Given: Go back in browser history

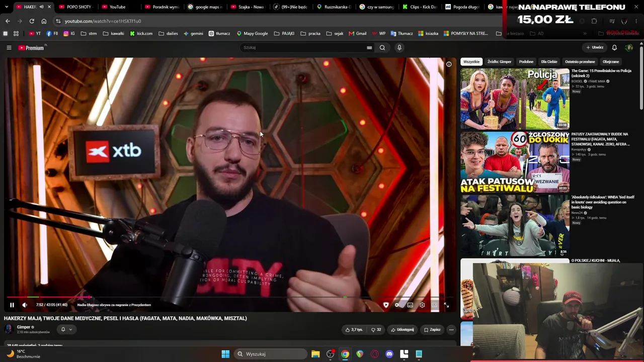Looking at the screenshot, I should pyautogui.click(x=8, y=21).
